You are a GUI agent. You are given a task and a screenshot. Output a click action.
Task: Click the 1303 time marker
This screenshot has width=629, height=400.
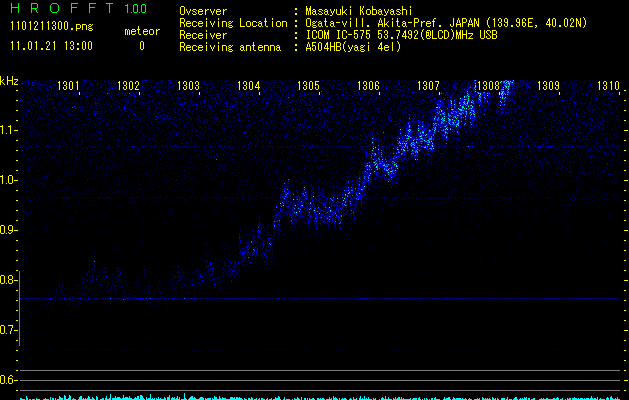[188, 85]
